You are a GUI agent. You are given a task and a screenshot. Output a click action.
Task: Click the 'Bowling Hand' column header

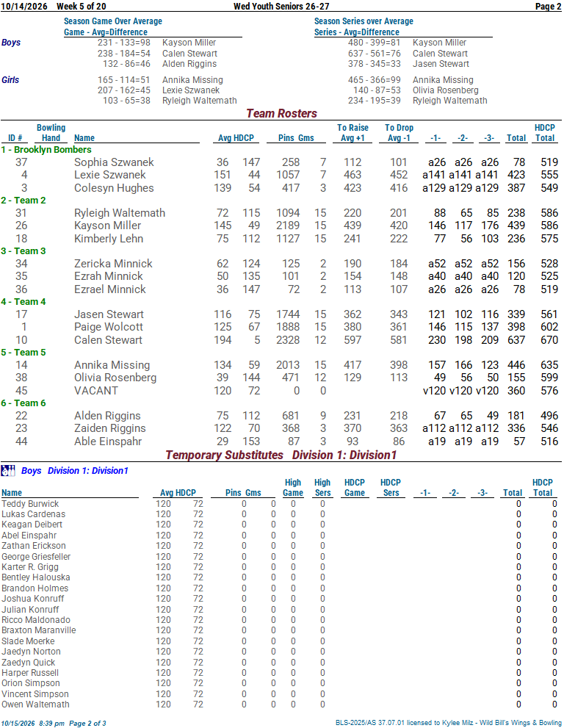coord(51,133)
